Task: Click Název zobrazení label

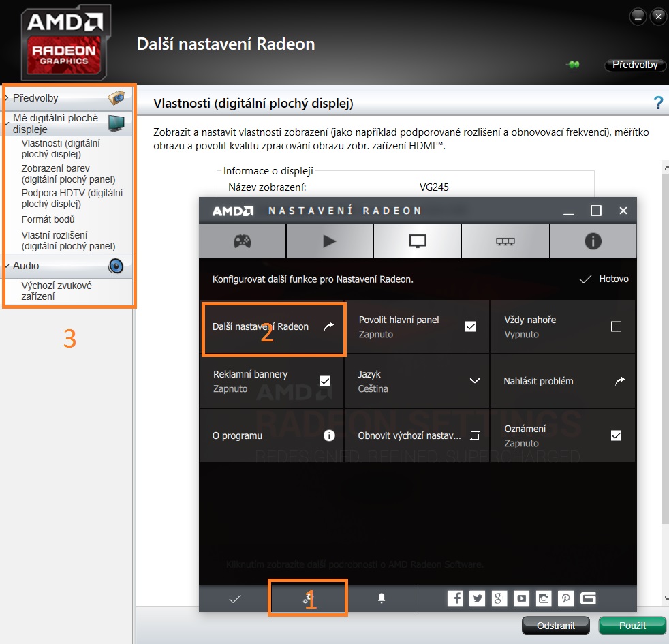Action: pos(267,187)
